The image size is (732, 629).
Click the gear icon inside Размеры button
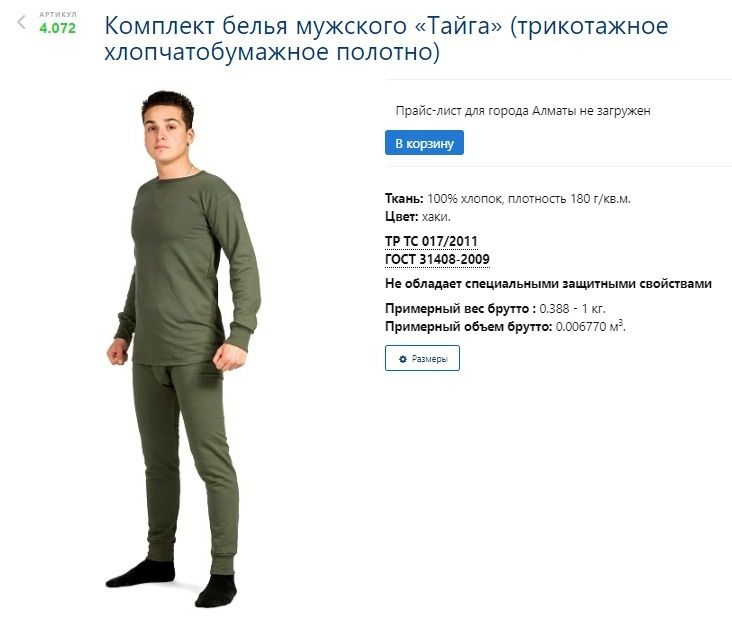(403, 359)
